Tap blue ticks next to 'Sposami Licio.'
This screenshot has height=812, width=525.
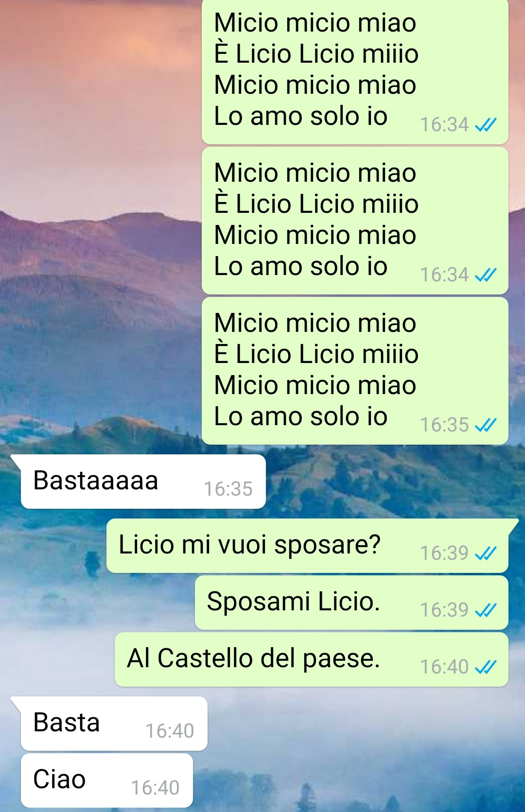click(x=486, y=610)
